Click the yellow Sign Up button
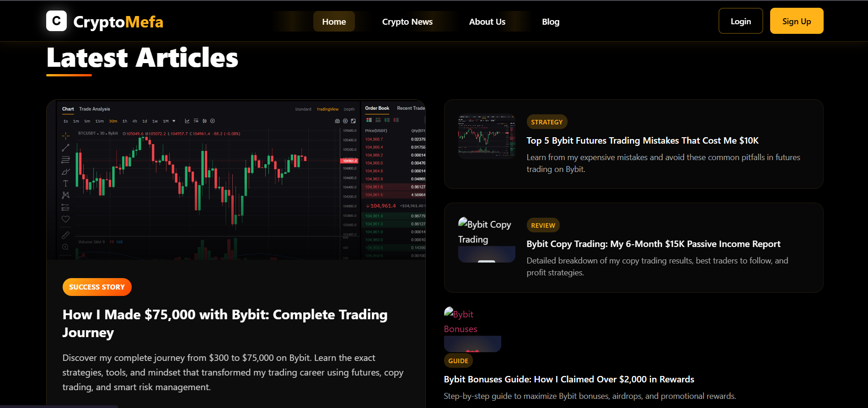Screen dimensions: 868x408 click(796, 21)
